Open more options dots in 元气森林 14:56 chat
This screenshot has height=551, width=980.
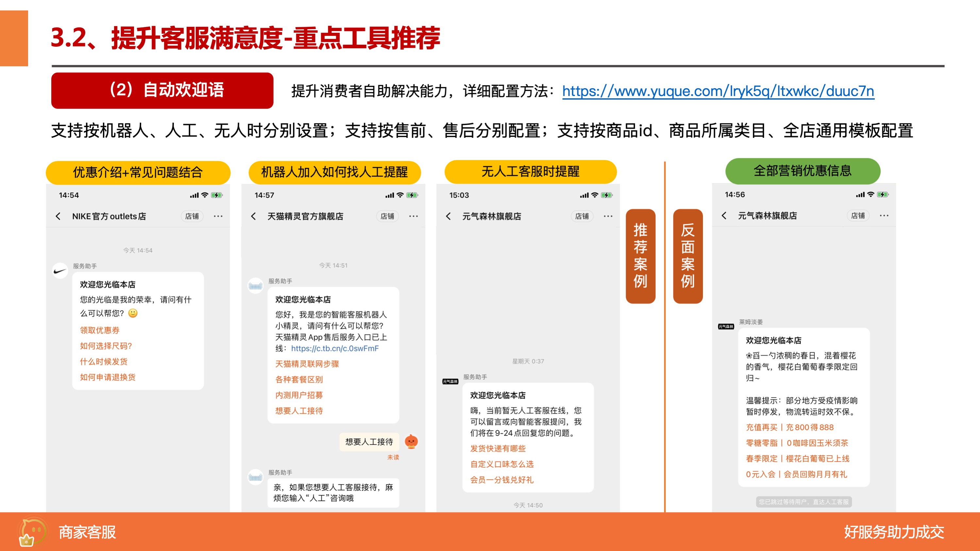[x=884, y=216]
